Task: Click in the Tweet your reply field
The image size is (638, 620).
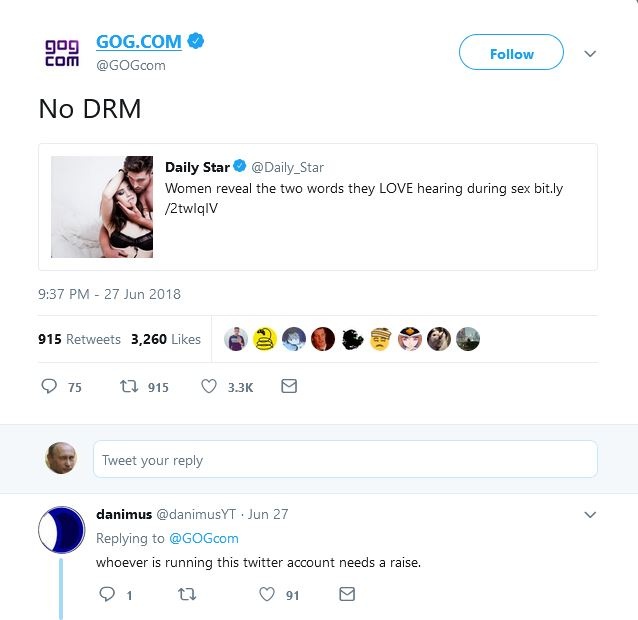Action: [345, 460]
